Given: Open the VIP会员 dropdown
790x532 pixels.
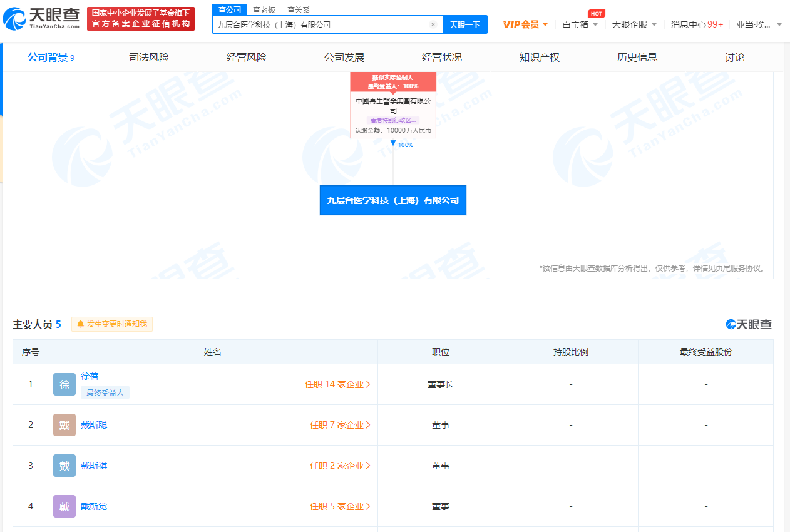Looking at the screenshot, I should pyautogui.click(x=525, y=24).
